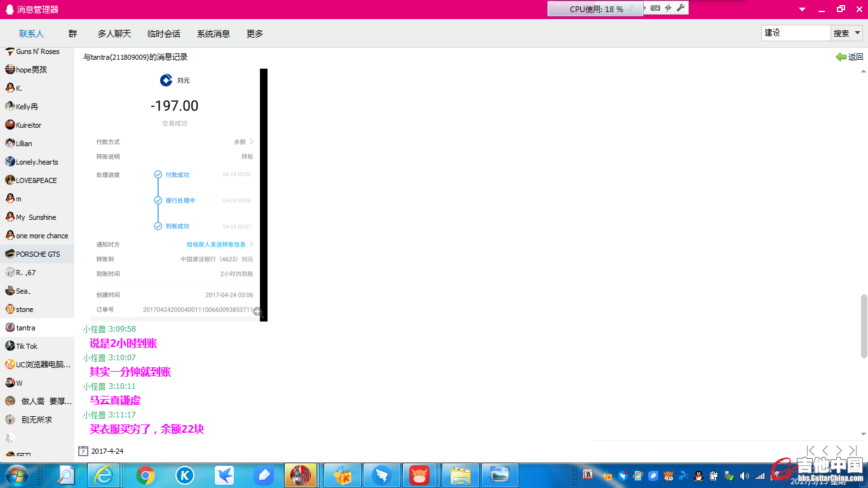Click the 2017-4-24 date label

coord(107,451)
